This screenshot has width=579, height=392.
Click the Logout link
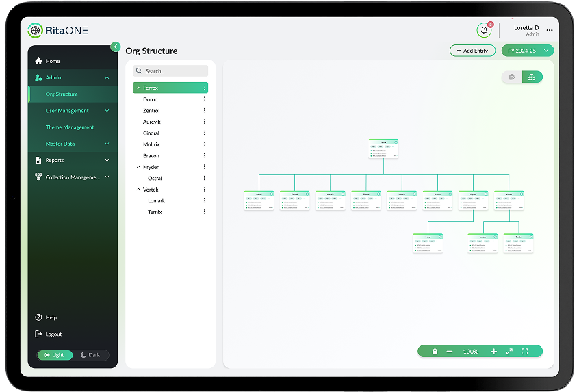click(x=53, y=335)
